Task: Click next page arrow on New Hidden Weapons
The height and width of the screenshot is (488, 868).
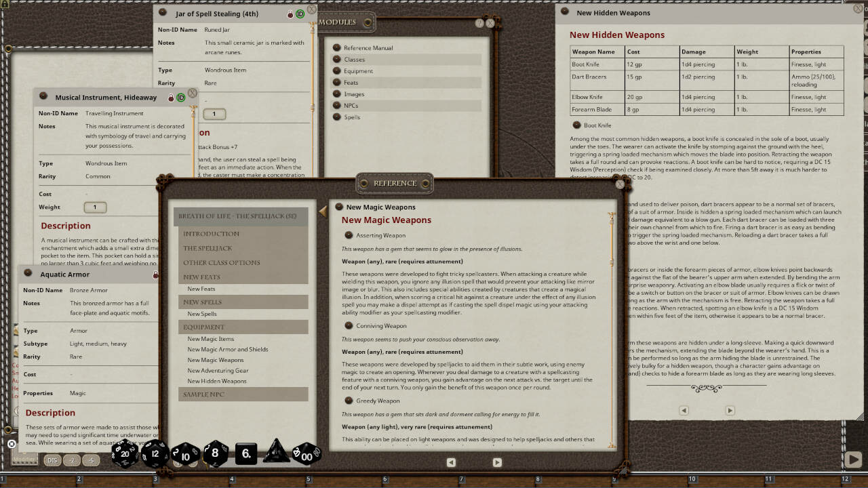Action: 730,410
